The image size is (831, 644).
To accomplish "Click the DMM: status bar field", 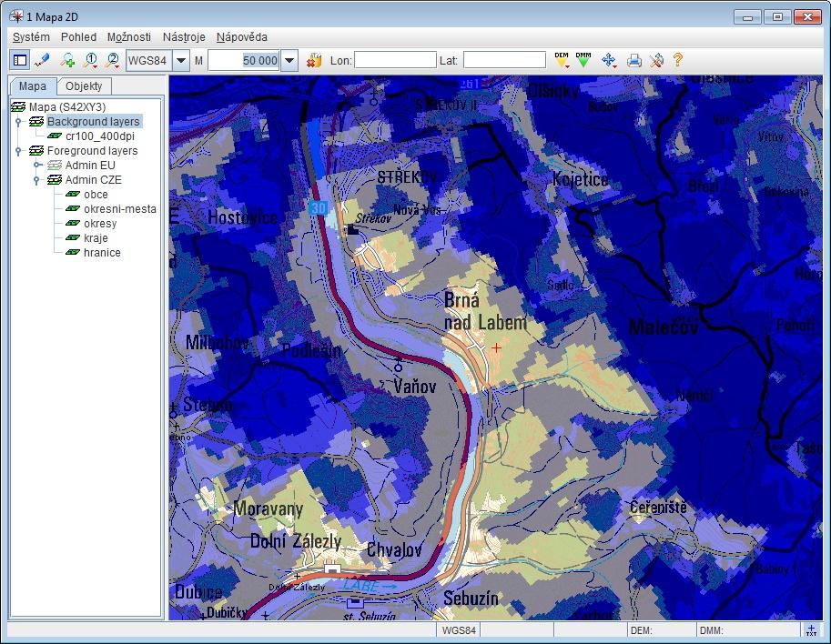I will [748, 630].
